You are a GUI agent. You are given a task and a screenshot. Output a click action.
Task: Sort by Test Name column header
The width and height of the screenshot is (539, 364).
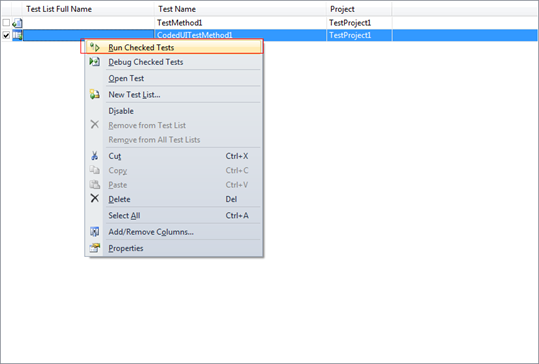[x=240, y=9]
